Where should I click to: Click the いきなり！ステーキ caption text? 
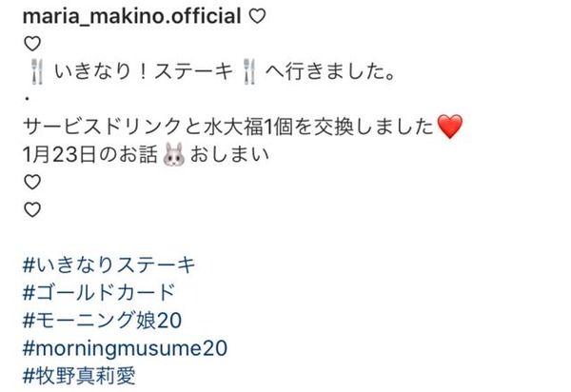coord(144,71)
